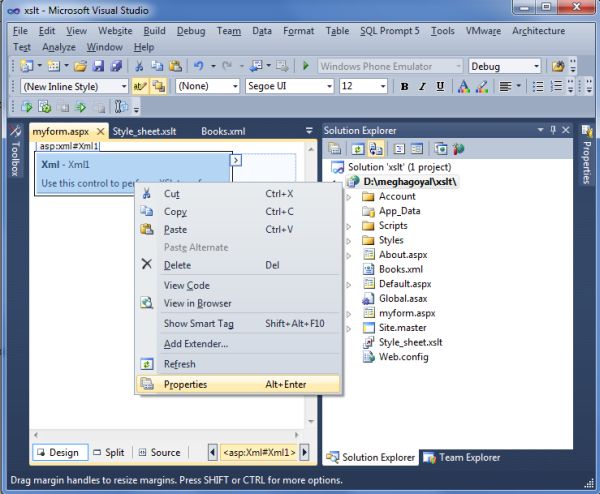Switch to the Books.xml tab
The height and width of the screenshot is (494, 600).
pyautogui.click(x=223, y=131)
